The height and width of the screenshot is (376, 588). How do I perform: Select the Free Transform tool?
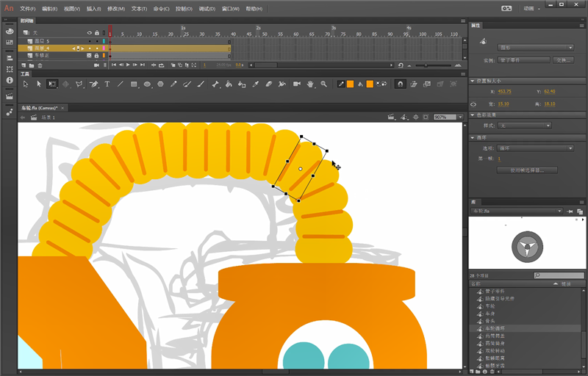coord(51,84)
